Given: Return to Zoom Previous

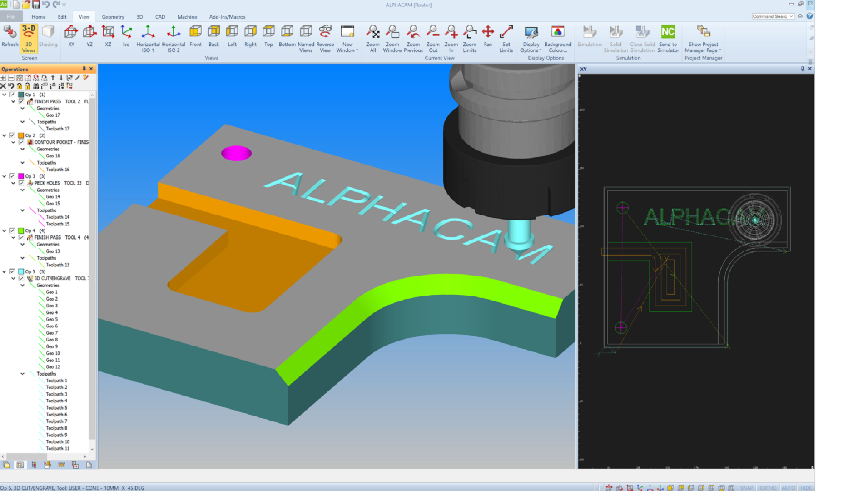Looking at the screenshot, I should point(413,39).
